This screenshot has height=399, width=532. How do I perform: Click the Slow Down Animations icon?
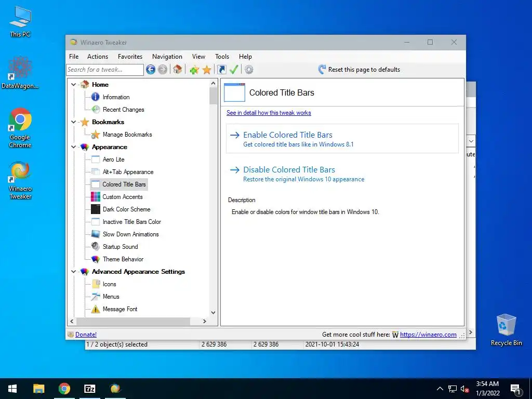[96, 234]
